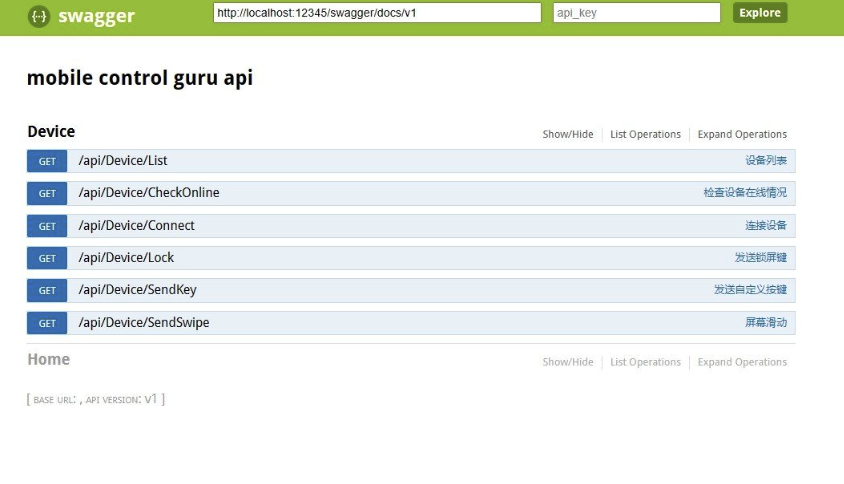Click the Explore button
Image resolution: width=844 pixels, height=484 pixels.
coord(759,13)
